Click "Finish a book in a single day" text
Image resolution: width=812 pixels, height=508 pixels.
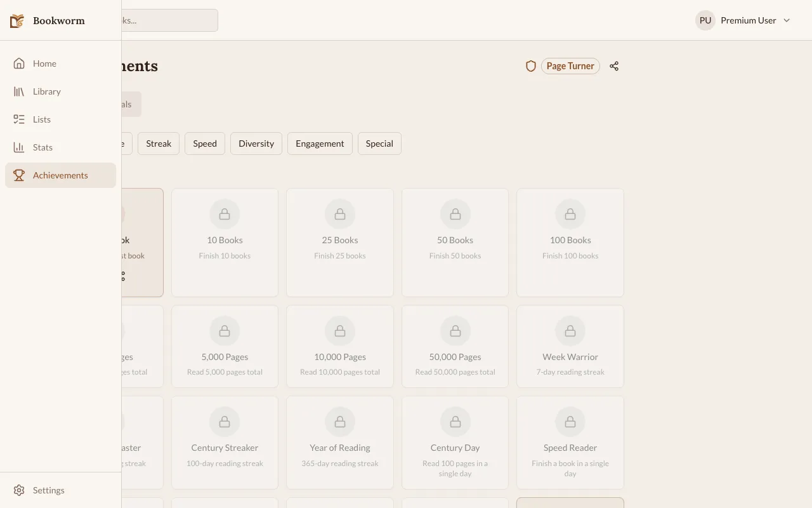point(570,469)
